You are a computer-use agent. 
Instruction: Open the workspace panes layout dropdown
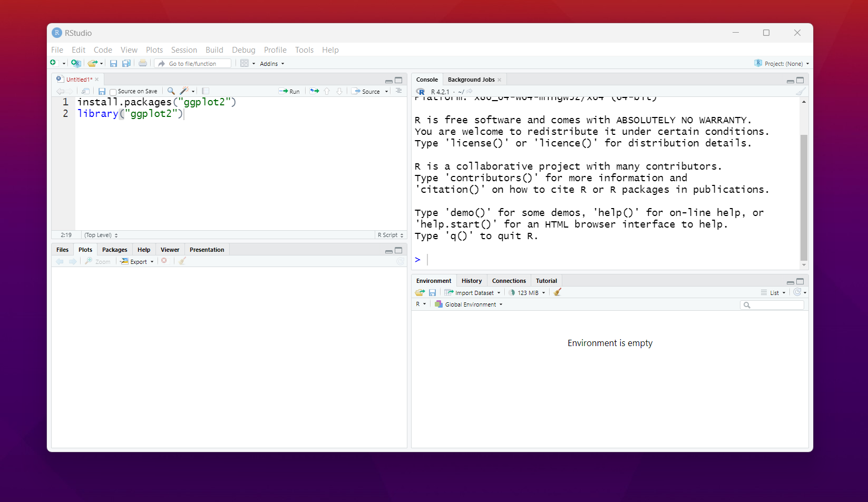(248, 63)
